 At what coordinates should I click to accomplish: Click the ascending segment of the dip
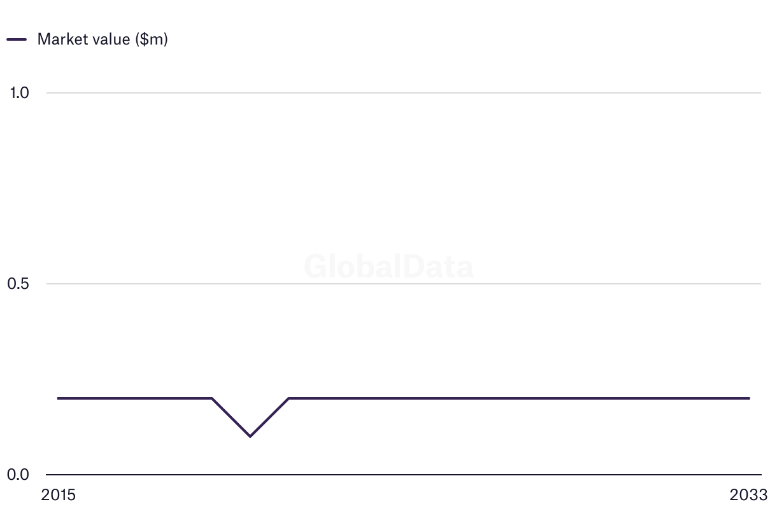click(269, 417)
